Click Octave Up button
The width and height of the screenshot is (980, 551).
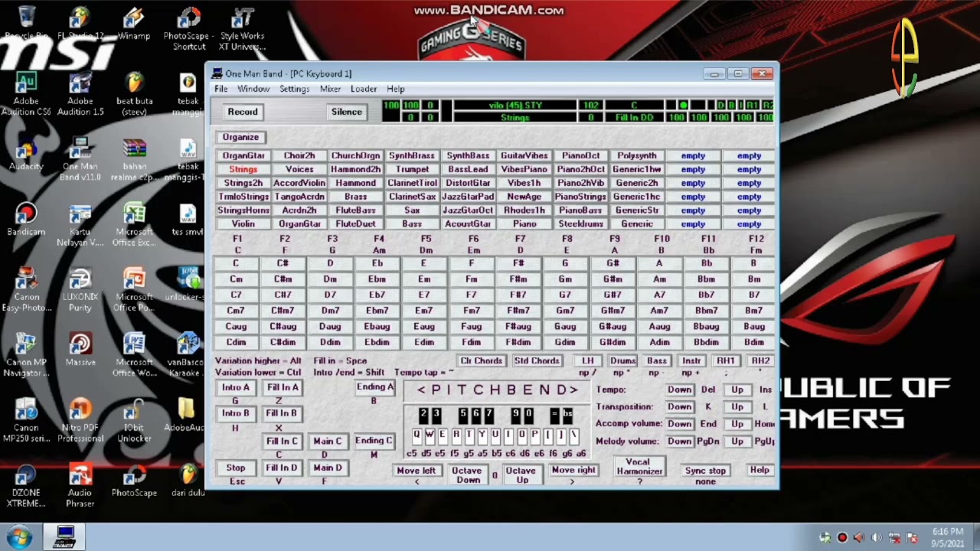pyautogui.click(x=521, y=475)
